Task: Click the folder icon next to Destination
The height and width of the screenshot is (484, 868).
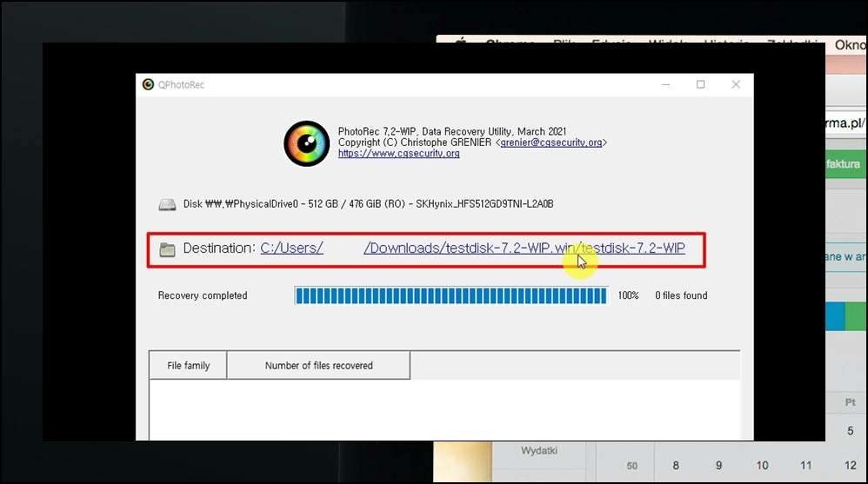Action: point(167,249)
